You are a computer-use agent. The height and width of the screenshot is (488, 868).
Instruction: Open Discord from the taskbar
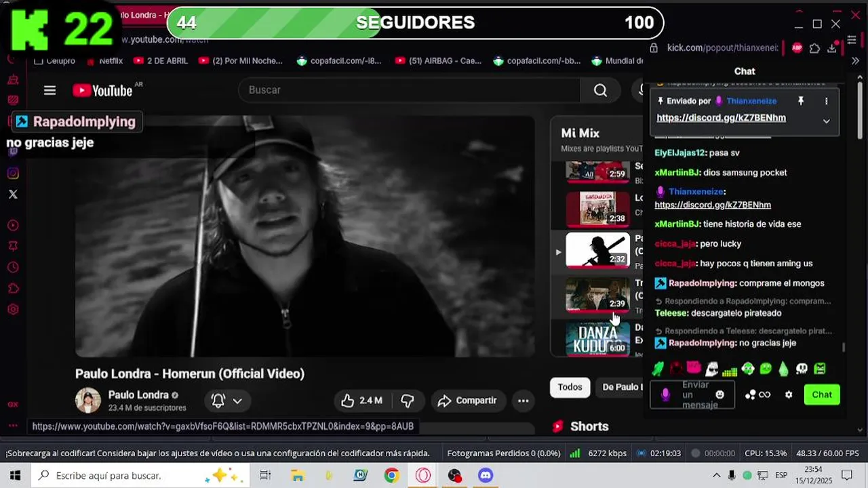point(486,476)
